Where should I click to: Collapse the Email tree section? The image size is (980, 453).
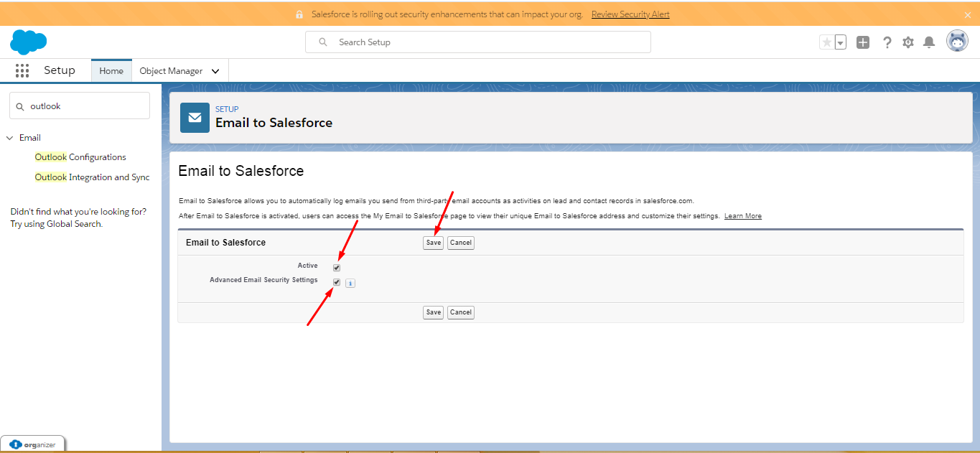(9, 137)
